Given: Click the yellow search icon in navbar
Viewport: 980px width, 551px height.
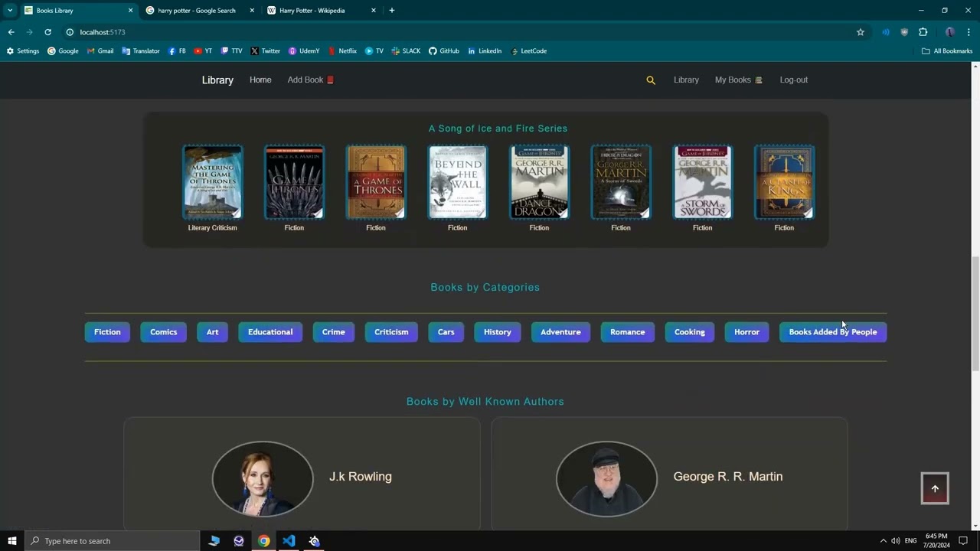Looking at the screenshot, I should [651, 80].
